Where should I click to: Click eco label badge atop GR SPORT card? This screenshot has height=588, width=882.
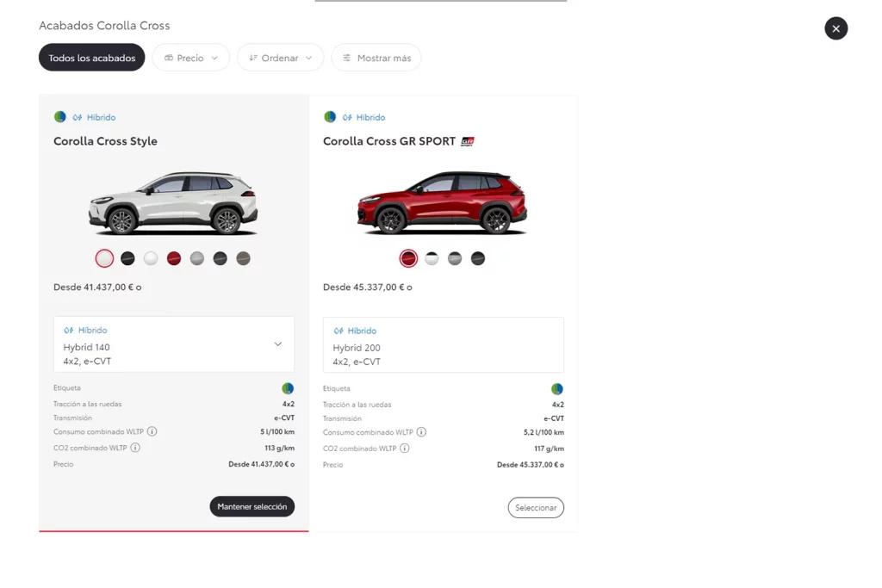[330, 117]
